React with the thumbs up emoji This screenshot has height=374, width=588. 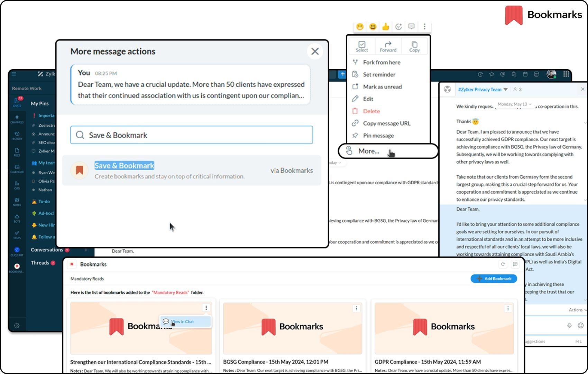[x=386, y=26]
